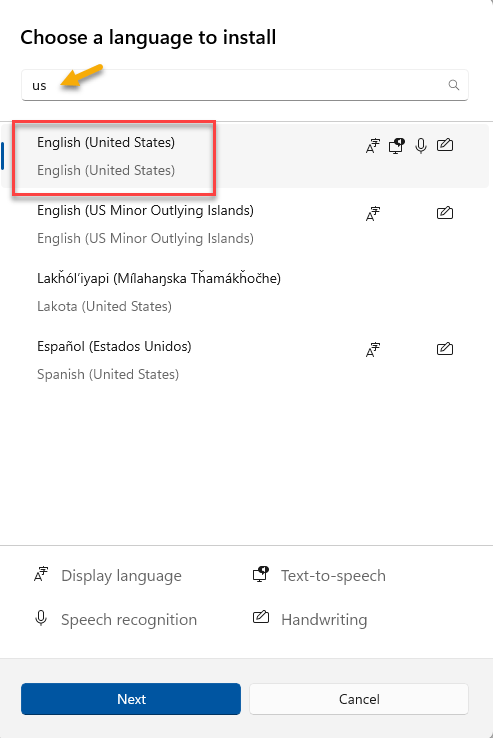Select English (US Minor Outlying Islands) entry
Viewport: 493px width, 738px height.
tap(245, 224)
